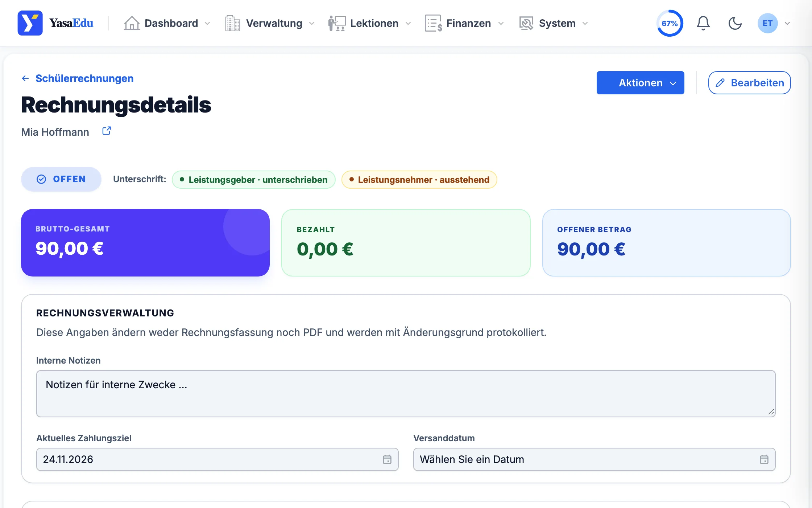Open the notifications bell
Viewport: 812px width, 508px height.
click(703, 23)
